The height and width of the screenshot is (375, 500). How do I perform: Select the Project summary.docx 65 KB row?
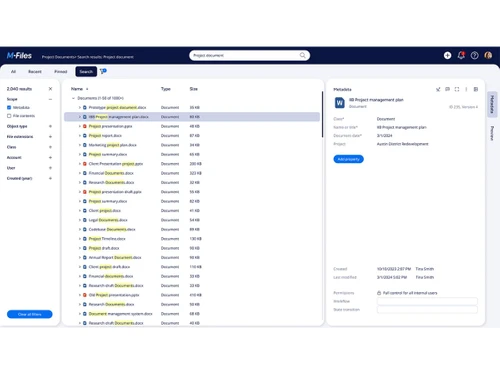192,154
